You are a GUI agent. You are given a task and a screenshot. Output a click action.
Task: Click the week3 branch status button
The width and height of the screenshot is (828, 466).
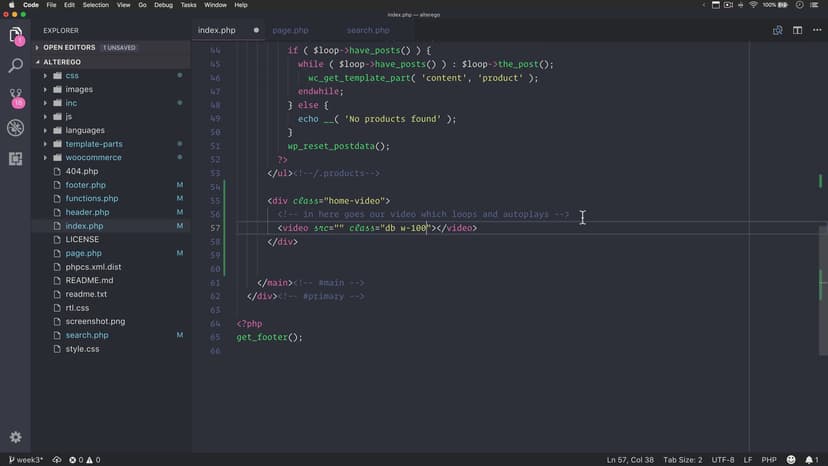26,460
